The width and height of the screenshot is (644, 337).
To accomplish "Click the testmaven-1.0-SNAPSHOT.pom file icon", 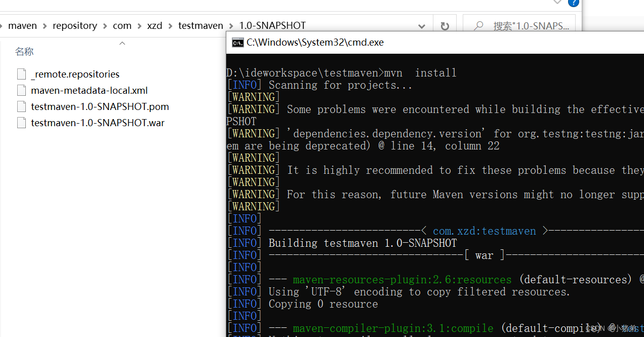I will click(21, 106).
